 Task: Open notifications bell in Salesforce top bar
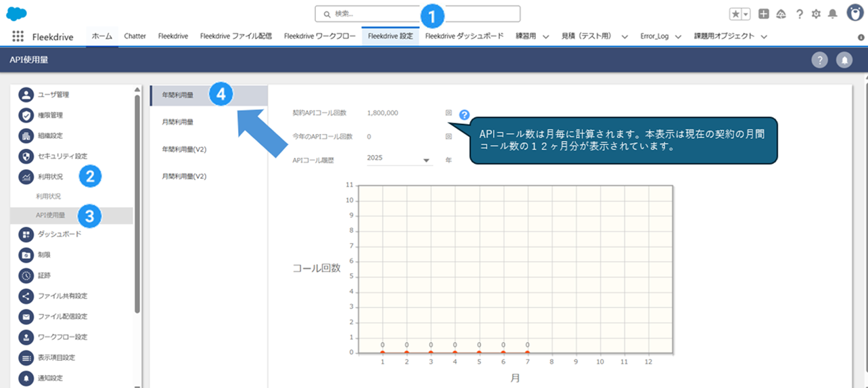[833, 14]
